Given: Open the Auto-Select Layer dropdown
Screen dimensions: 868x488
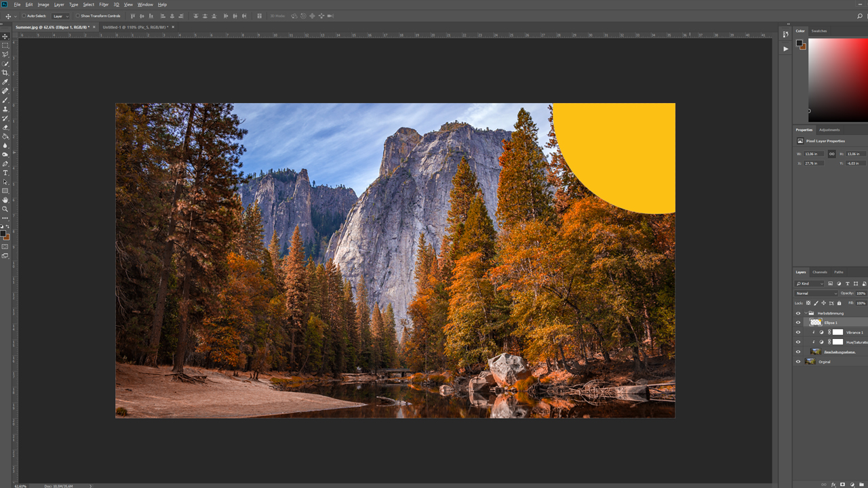Looking at the screenshot, I should pos(60,16).
